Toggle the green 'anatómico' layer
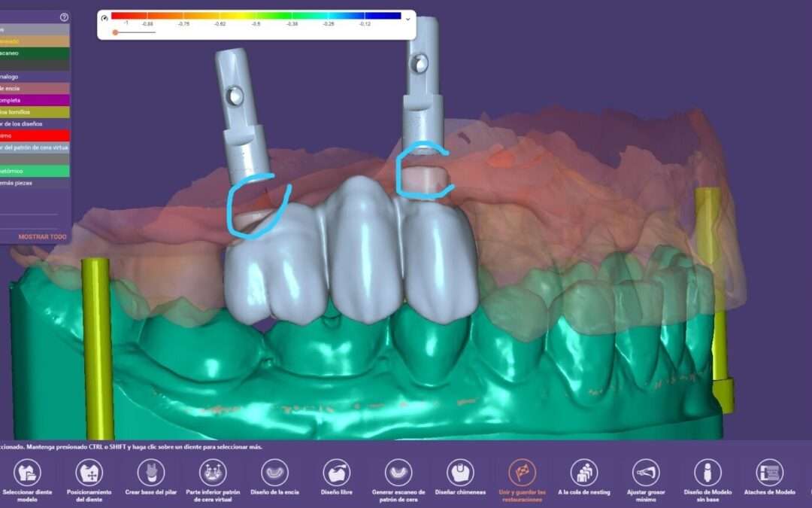Image resolution: width=812 pixels, height=508 pixels. (35, 171)
